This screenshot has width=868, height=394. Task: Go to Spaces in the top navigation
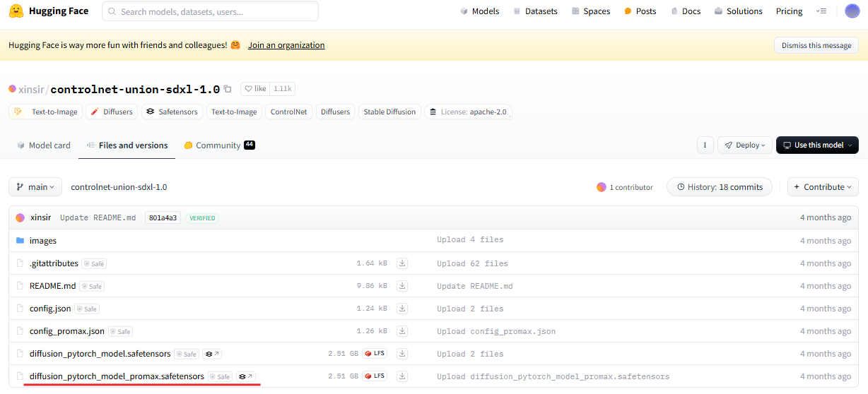pos(591,11)
